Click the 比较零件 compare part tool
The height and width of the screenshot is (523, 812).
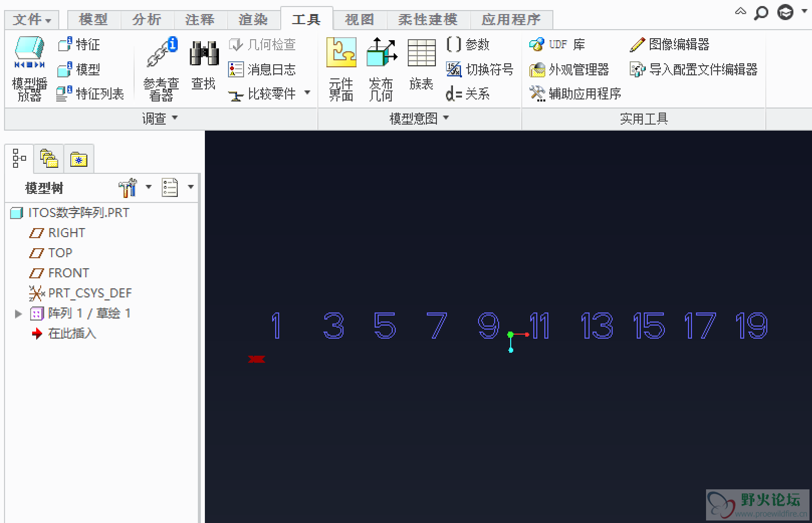tap(263, 93)
